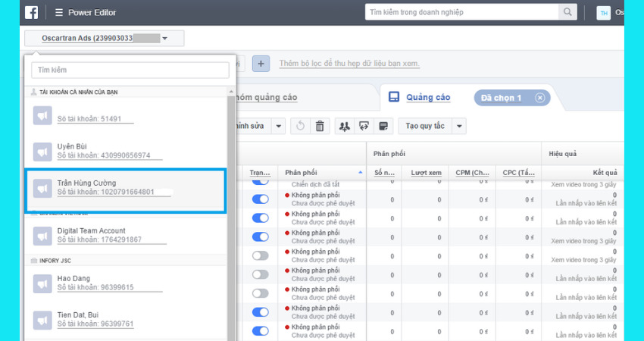Click the search magnifier button in header
This screenshot has width=644, height=341.
pyautogui.click(x=567, y=12)
